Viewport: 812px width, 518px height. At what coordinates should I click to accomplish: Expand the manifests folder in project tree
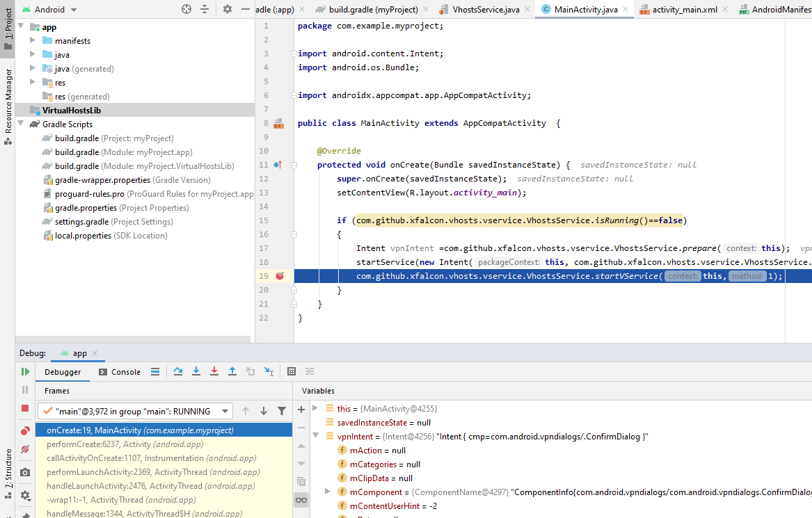pos(33,41)
